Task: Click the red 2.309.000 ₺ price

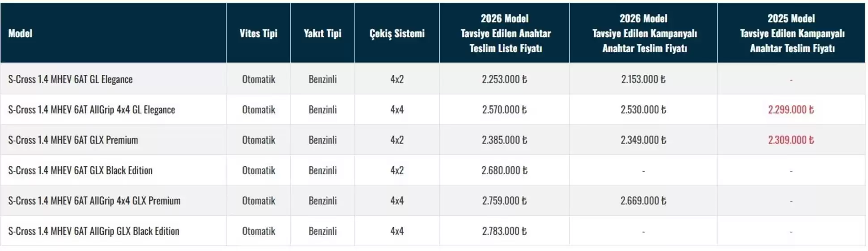Action: pyautogui.click(x=791, y=140)
